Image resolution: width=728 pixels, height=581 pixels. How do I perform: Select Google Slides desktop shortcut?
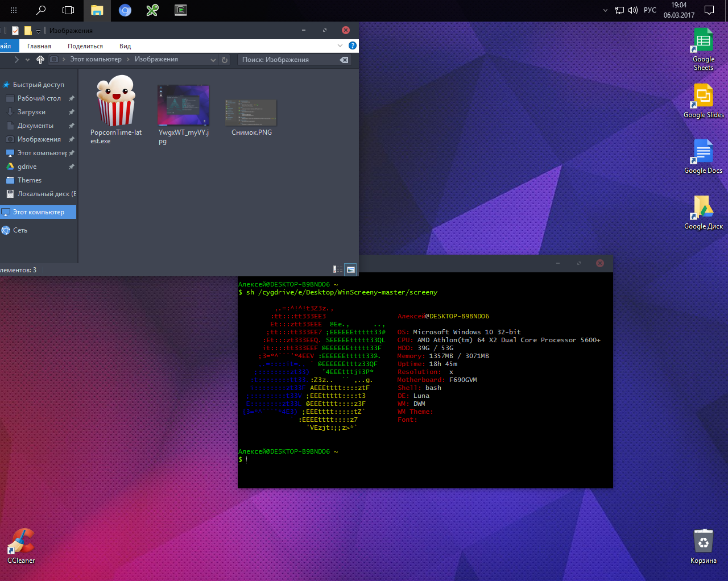[704, 101]
